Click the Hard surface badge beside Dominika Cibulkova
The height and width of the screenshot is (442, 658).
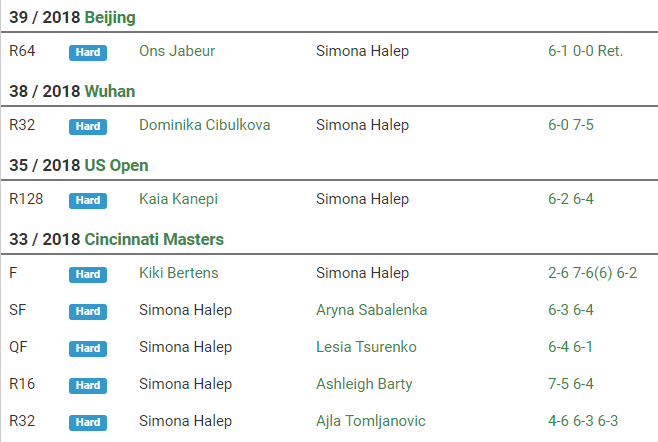(x=88, y=126)
